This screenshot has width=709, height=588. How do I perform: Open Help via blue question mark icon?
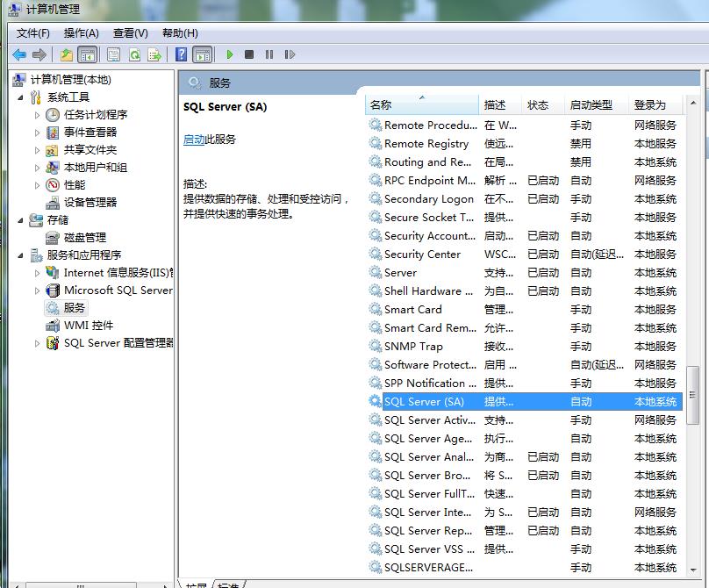(x=181, y=54)
